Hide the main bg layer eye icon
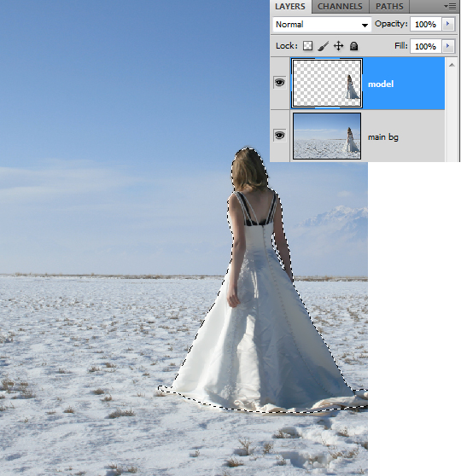 coord(279,136)
